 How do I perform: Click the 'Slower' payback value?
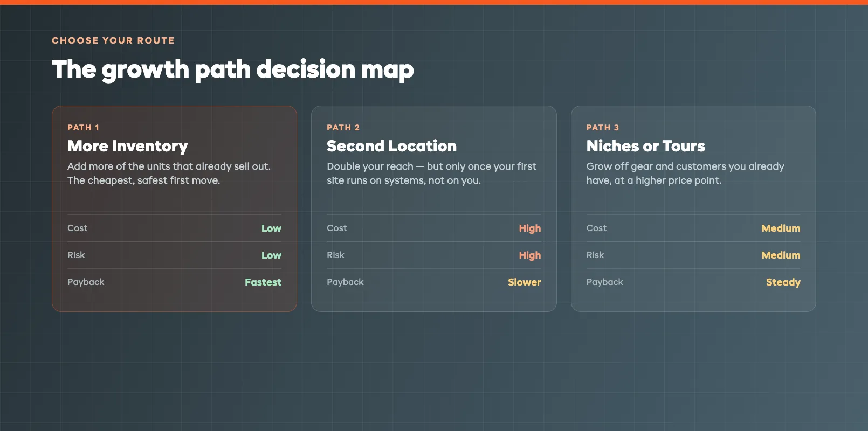click(525, 282)
